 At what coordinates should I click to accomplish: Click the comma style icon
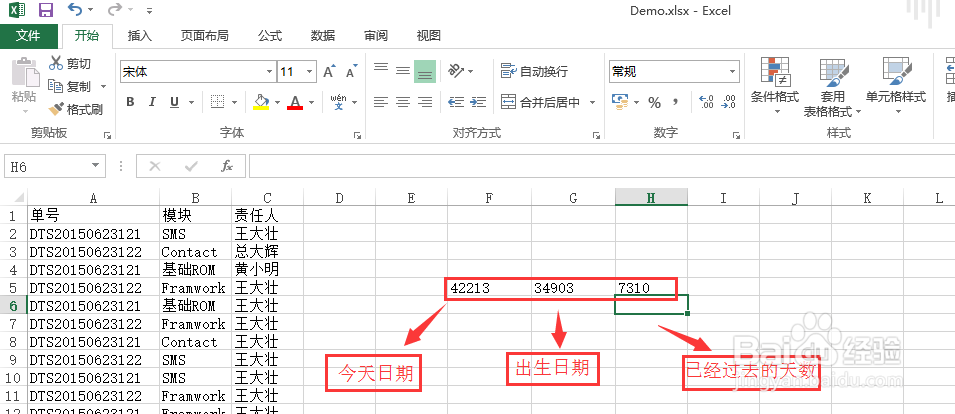(x=675, y=102)
